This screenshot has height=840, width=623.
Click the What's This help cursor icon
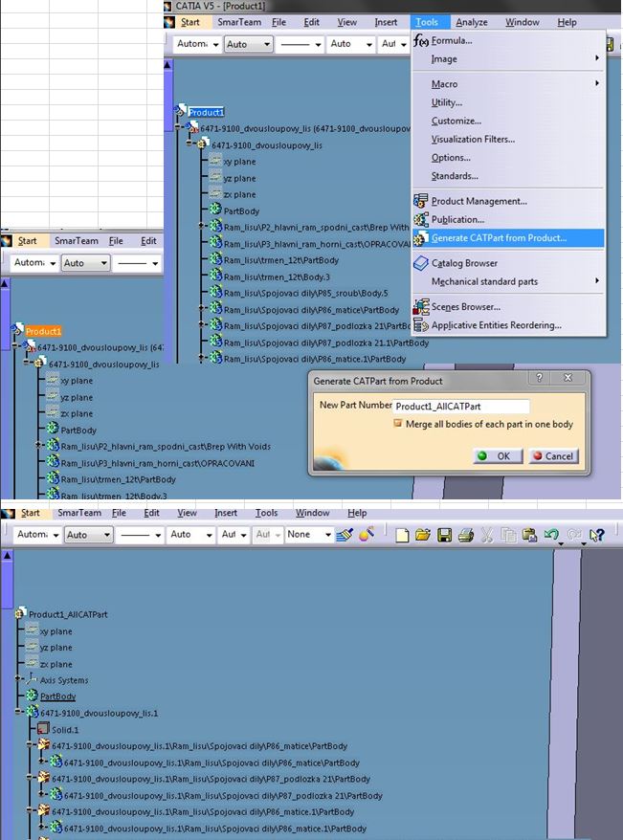tap(596, 536)
